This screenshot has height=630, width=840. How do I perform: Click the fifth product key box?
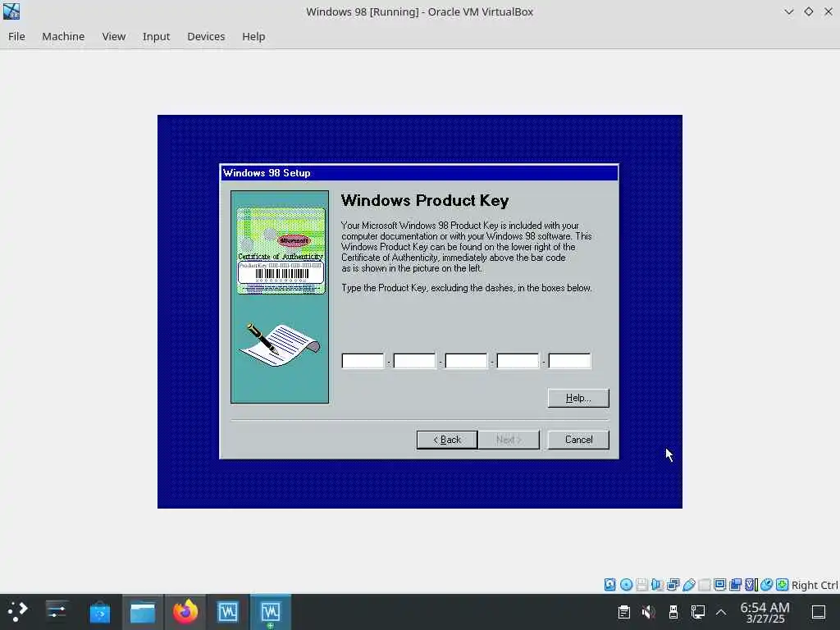pos(569,361)
